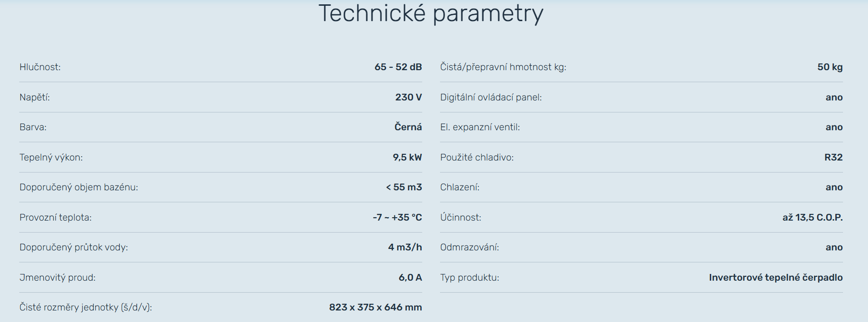The image size is (868, 322).
Task: Select the "9,5 kW" heat output value
Action: 407,158
